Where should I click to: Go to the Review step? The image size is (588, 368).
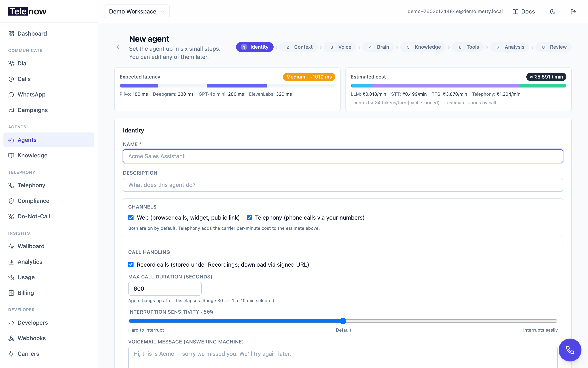tap(553, 47)
